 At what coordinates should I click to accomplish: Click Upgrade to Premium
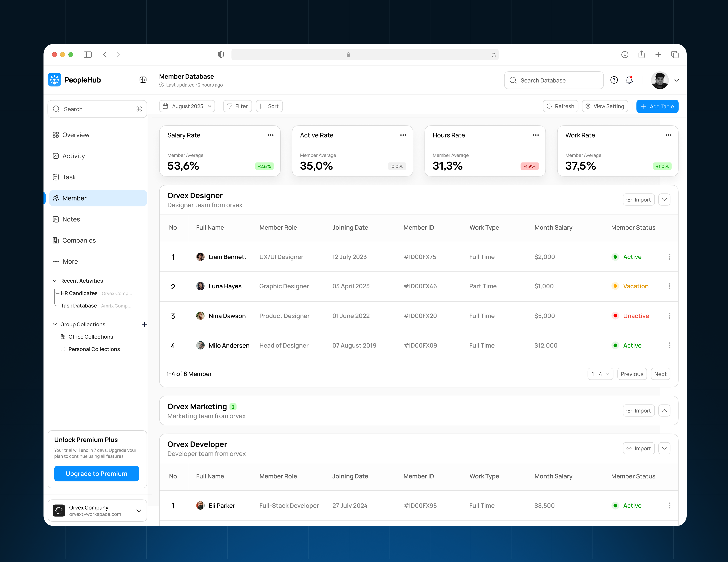(96, 473)
